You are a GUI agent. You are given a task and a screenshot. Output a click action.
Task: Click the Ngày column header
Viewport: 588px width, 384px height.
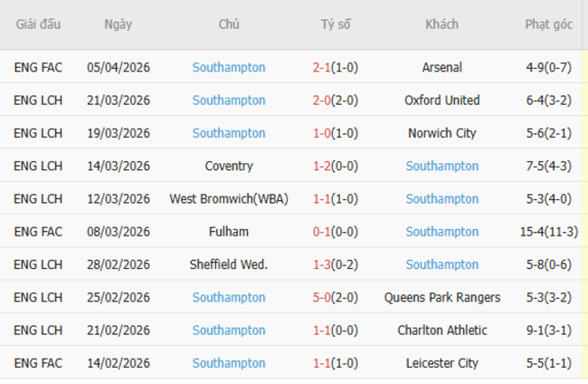118,24
